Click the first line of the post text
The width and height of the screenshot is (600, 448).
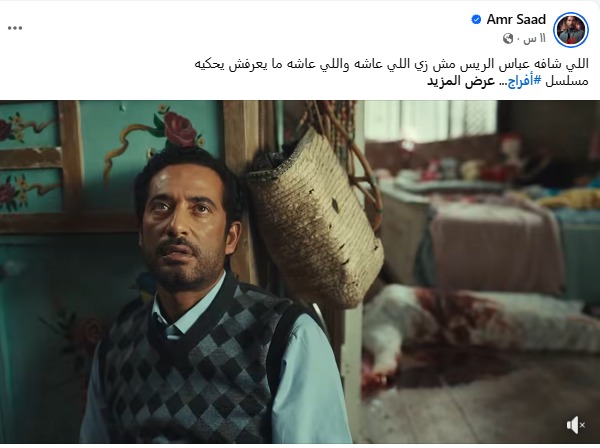tap(391, 64)
